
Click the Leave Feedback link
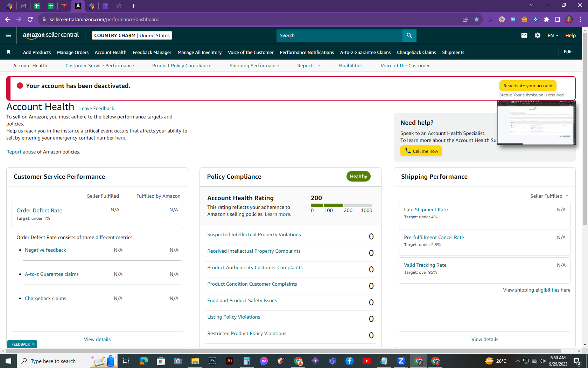pos(97,108)
